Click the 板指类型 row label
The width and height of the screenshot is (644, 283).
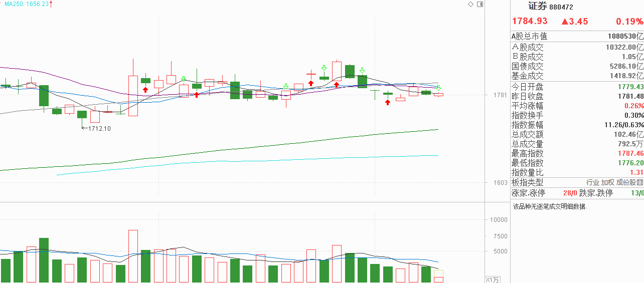[x=527, y=183]
